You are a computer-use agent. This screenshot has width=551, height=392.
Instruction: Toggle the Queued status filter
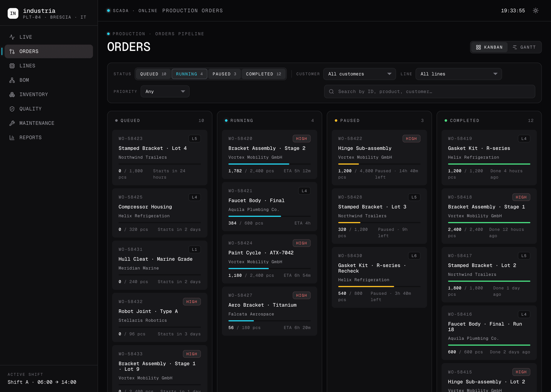153,74
